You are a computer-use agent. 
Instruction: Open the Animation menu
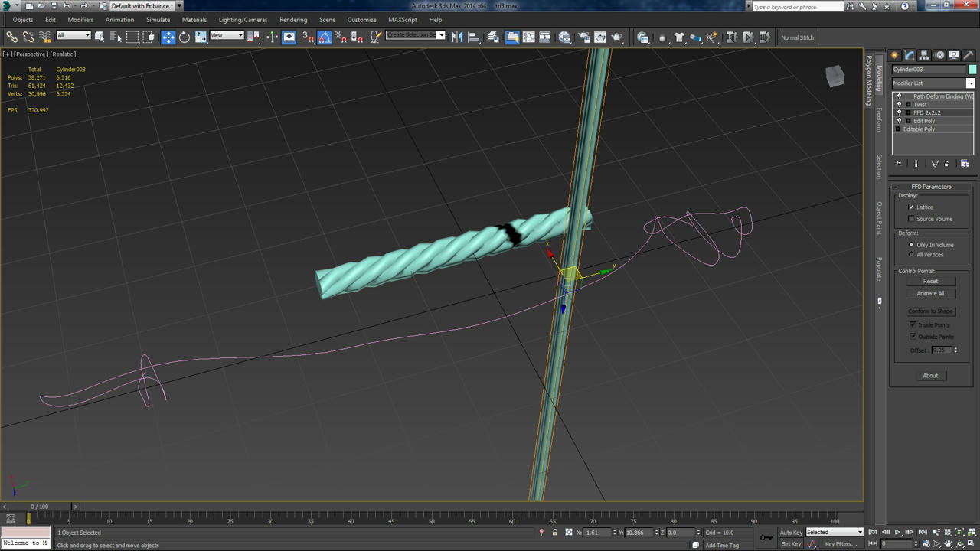tap(119, 20)
